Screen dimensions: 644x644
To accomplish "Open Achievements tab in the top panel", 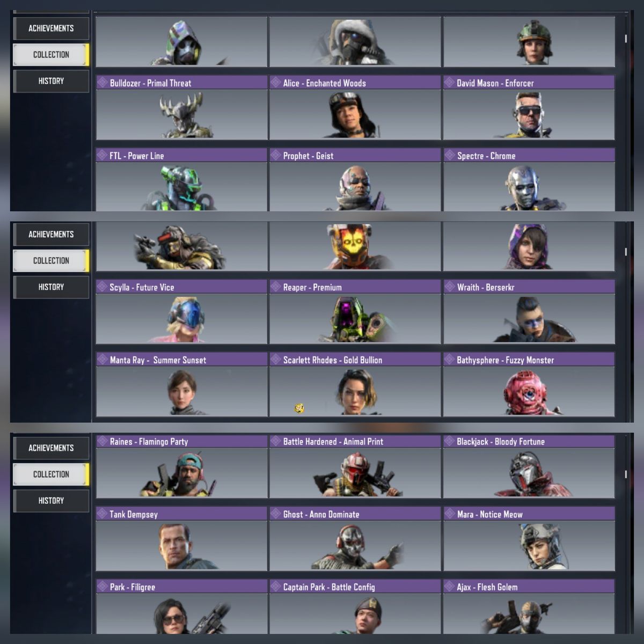I will [x=51, y=28].
